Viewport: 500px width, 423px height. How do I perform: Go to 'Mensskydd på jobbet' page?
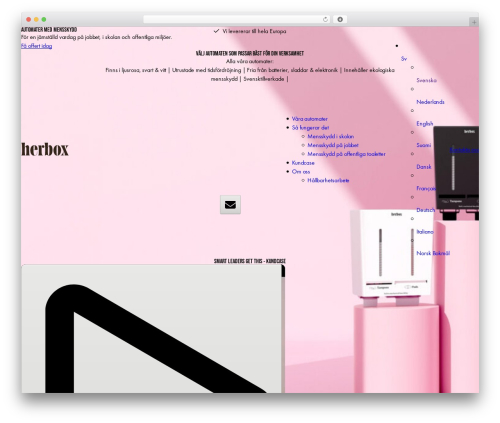pos(333,145)
